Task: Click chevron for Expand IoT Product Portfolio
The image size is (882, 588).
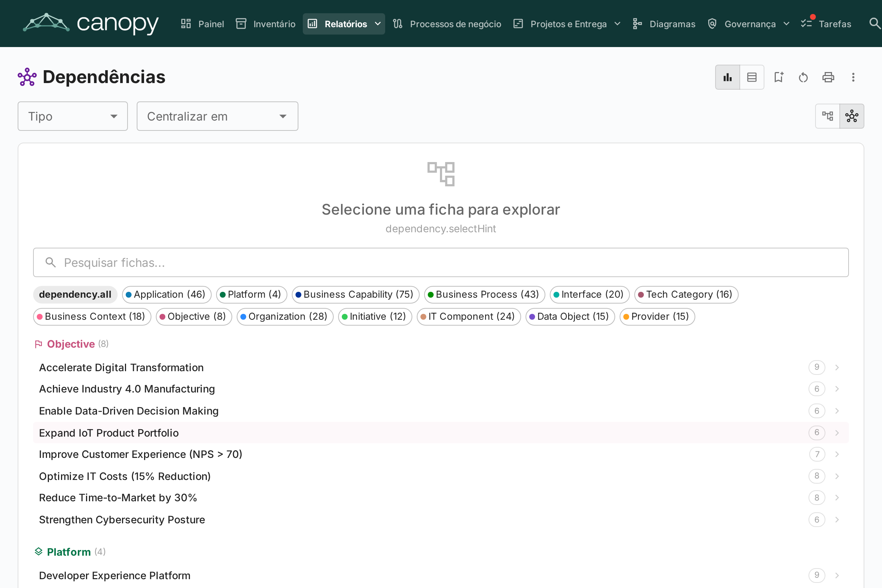Action: tap(837, 433)
